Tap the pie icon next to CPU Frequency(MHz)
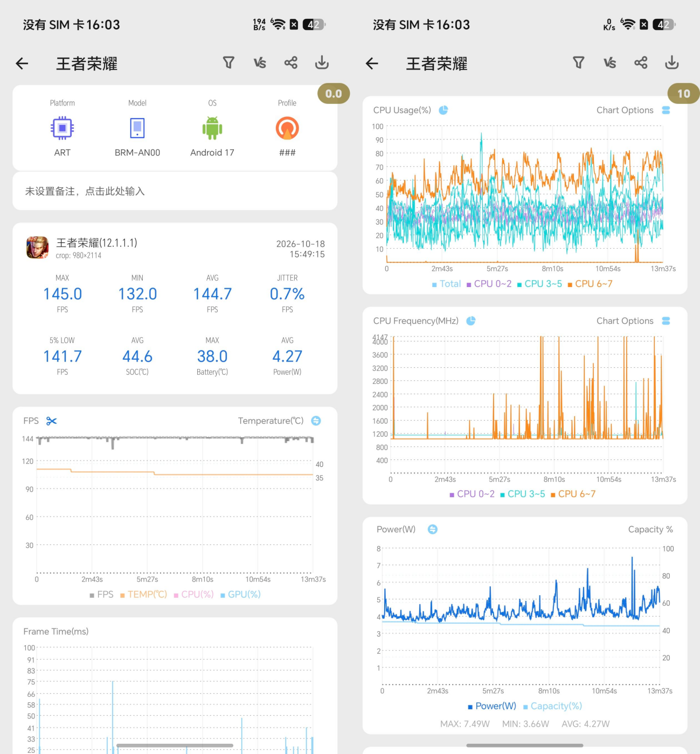This screenshot has width=700, height=754. click(471, 320)
